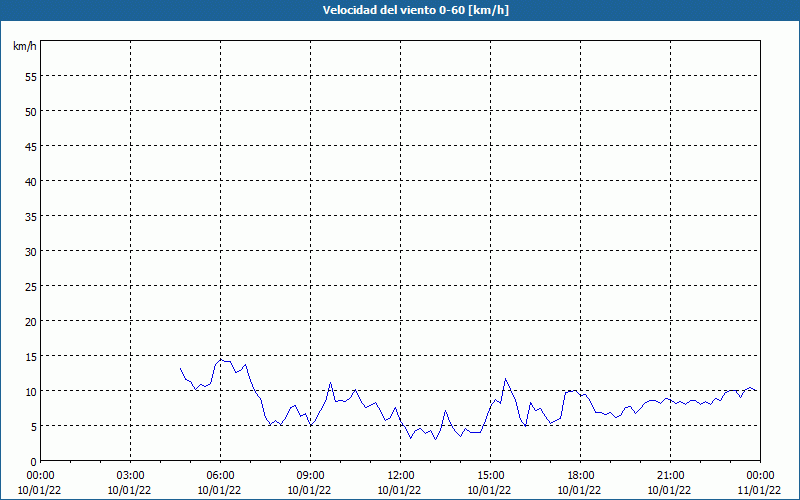
Task: Click the y-axis value 45
Action: pos(31,147)
